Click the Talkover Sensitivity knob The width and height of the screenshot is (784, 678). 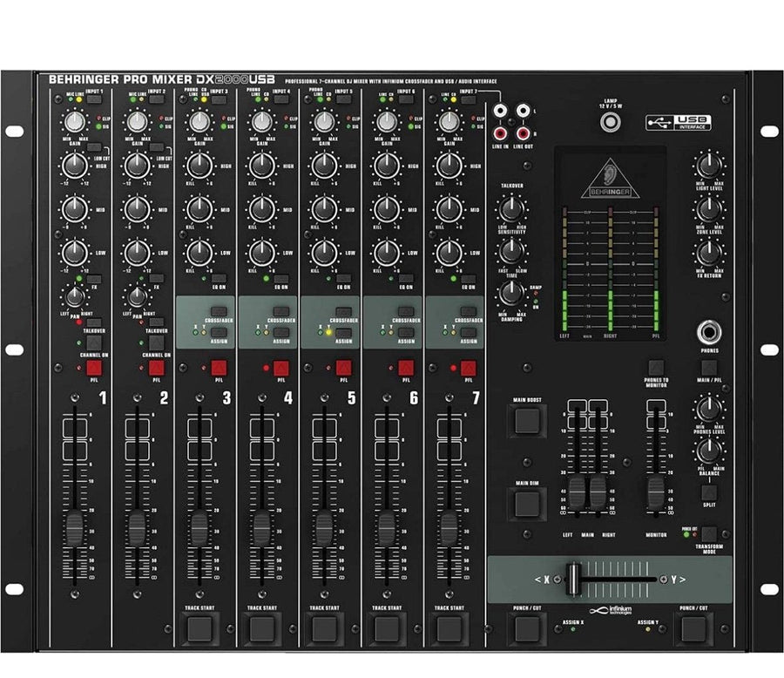point(511,209)
